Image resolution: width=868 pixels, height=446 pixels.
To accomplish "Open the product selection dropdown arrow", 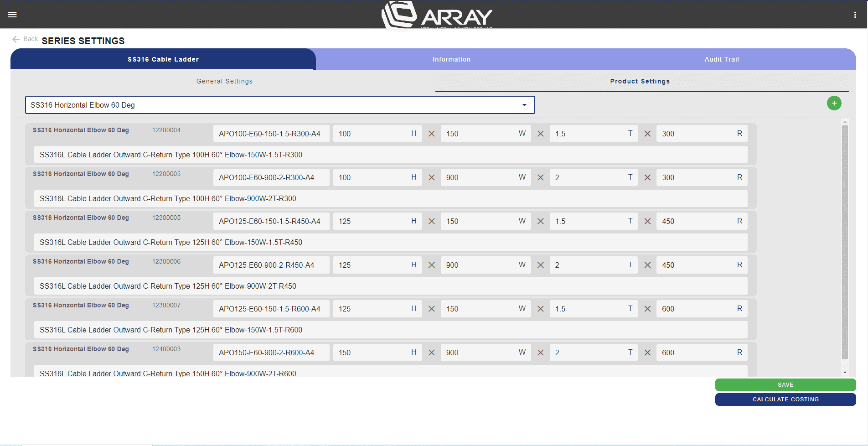I will (524, 105).
